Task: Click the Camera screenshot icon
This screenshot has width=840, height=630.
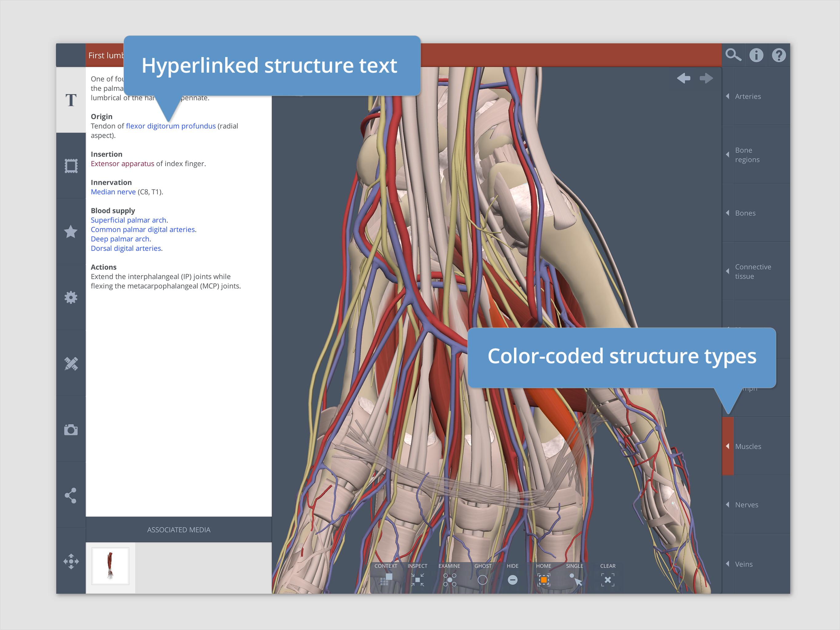Action: [71, 429]
